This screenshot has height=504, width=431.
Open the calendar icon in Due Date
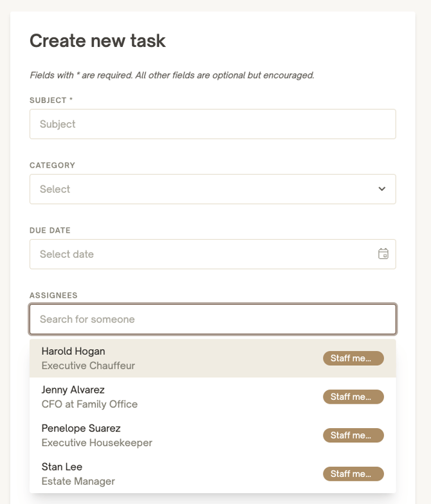point(383,254)
